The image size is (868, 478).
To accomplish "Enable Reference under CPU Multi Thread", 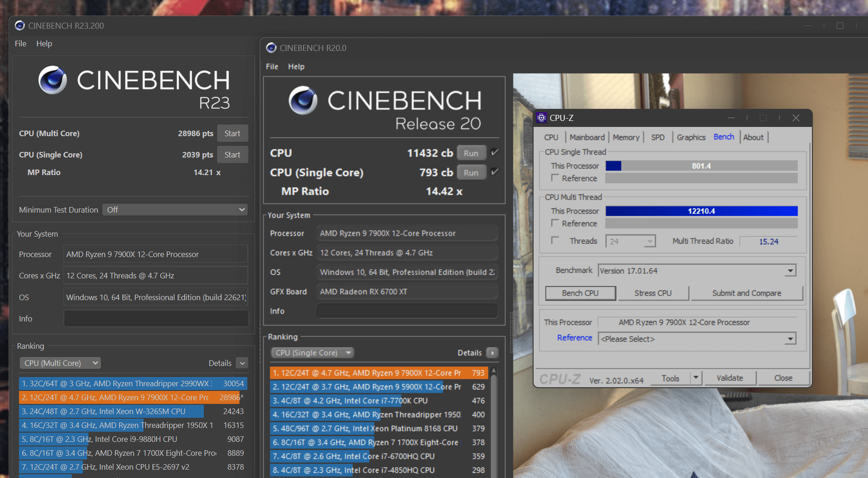I will click(554, 223).
